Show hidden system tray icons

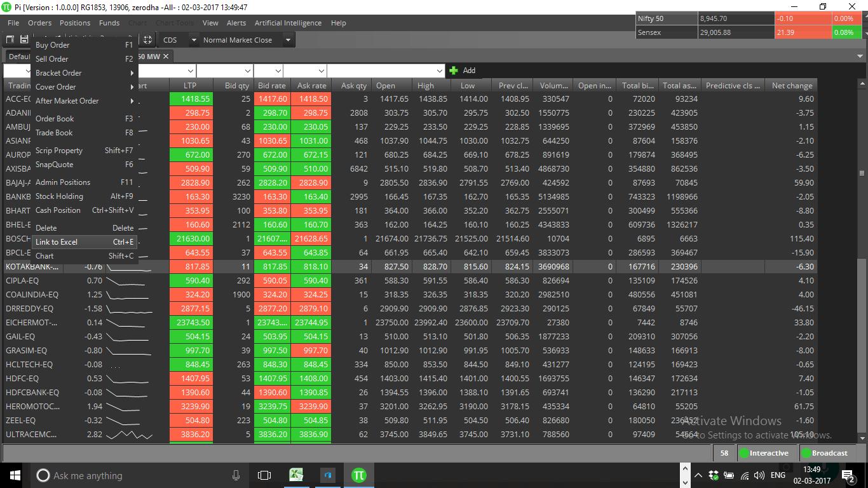[698, 475]
